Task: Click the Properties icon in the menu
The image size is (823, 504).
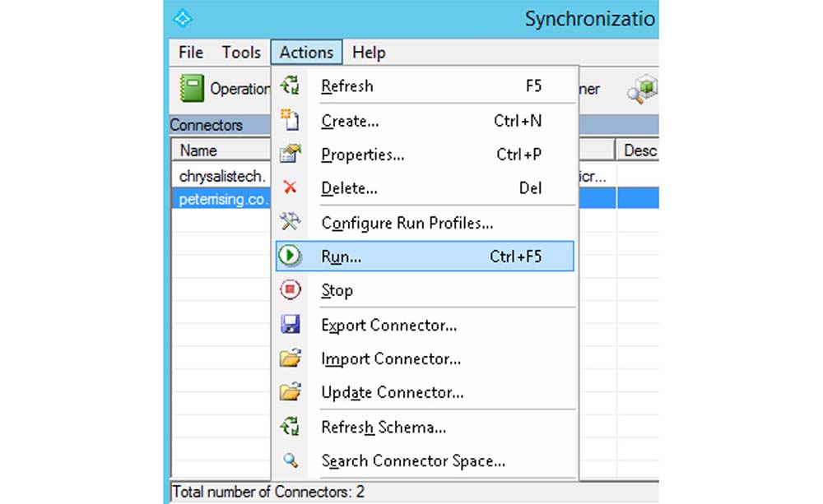Action: point(291,155)
